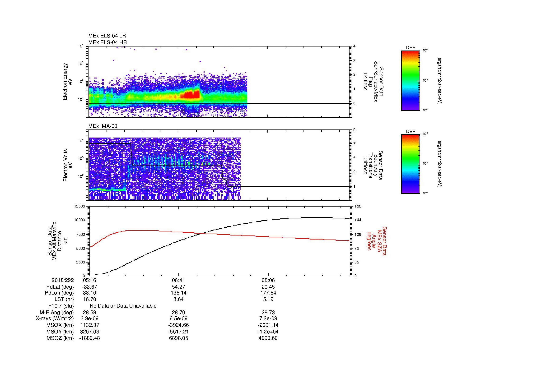Image resolution: width=555 pixels, height=392 pixels.
Task: Click the time tick label '08:06'
Action: coord(268,280)
